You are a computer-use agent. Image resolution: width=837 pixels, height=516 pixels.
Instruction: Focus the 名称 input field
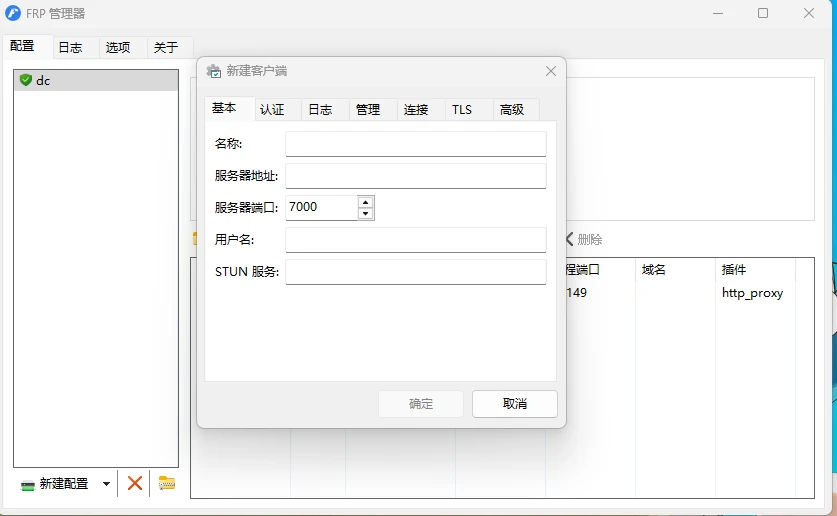click(416, 144)
